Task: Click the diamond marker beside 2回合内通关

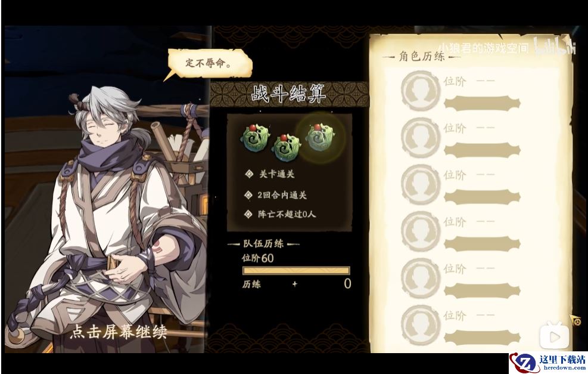Action: coord(248,194)
